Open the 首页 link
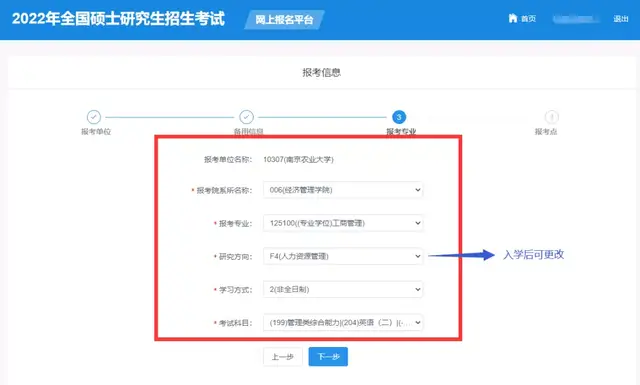Viewport: 640px width, 385px height. [528, 19]
